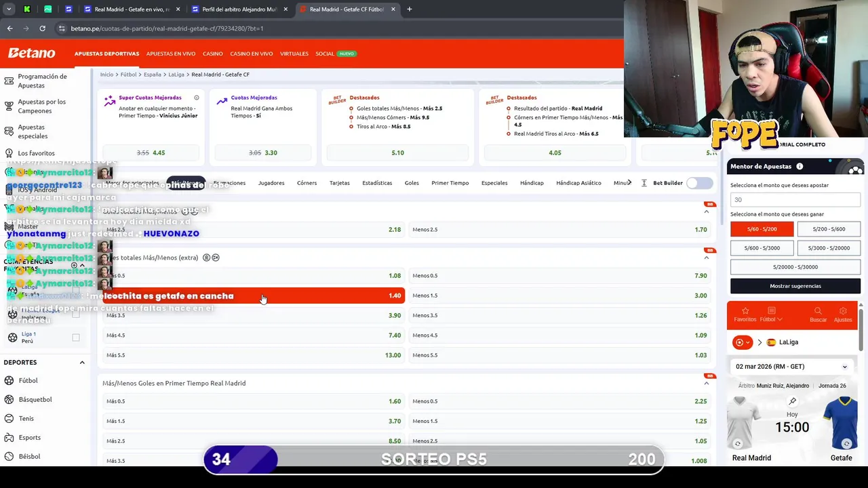The height and width of the screenshot is (488, 868).
Task: Select Bet Builder Destacados 4.05 odds
Action: 555,153
